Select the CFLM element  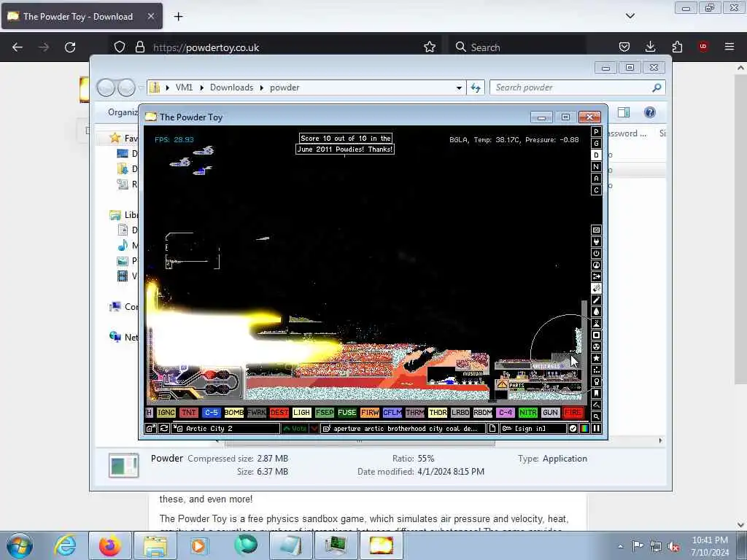click(392, 413)
